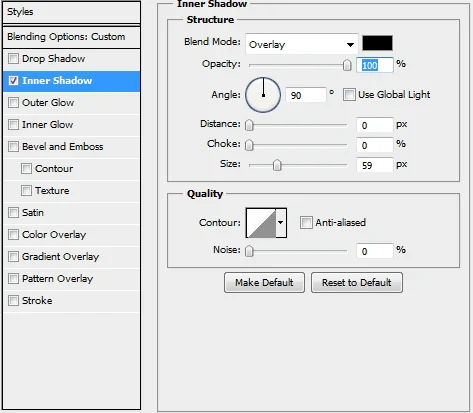473x413 pixels.
Task: Enable the Gradient Overlay checkbox
Action: coord(13,257)
